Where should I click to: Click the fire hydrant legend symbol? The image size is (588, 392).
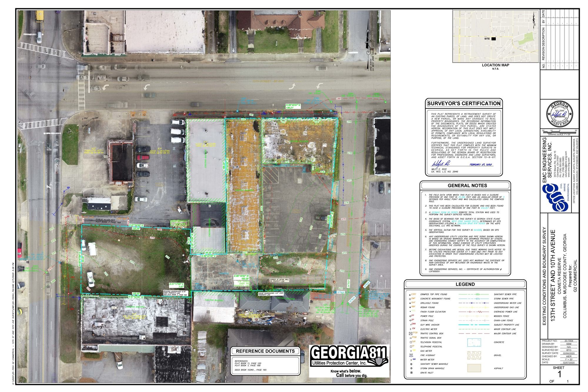pos(411,355)
